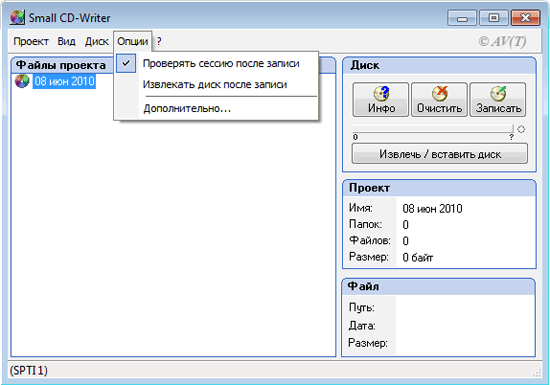Click the Диск panel header
This screenshot has height=385, width=550.
coord(439,66)
